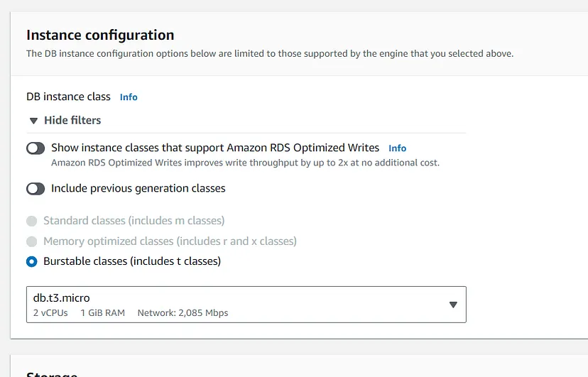Click the Instance configuration heading
This screenshot has height=377, width=588.
[100, 35]
